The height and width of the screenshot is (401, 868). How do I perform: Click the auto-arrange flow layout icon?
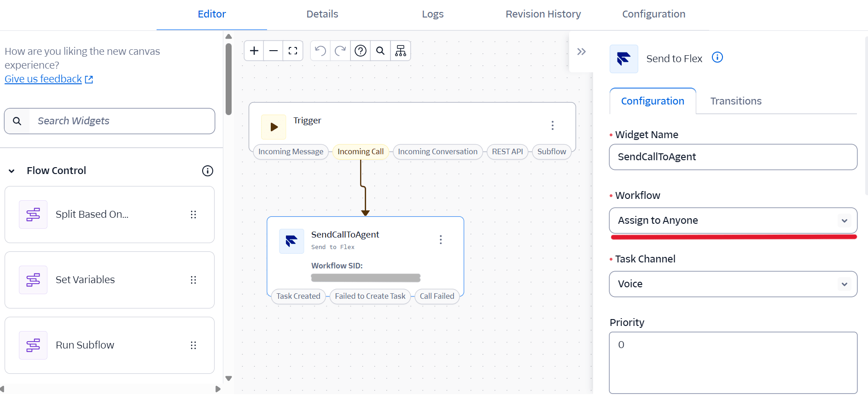401,51
